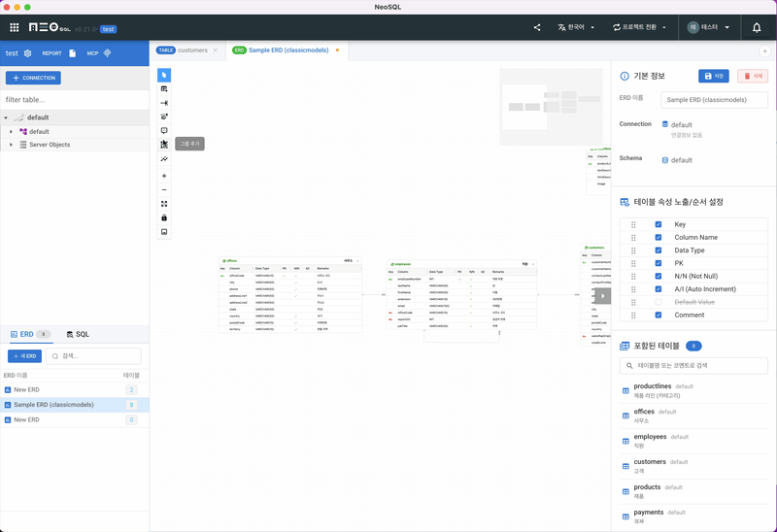Viewport: 777px width, 532px height.
Task: Click the ERD 이름 input field
Action: coord(714,100)
